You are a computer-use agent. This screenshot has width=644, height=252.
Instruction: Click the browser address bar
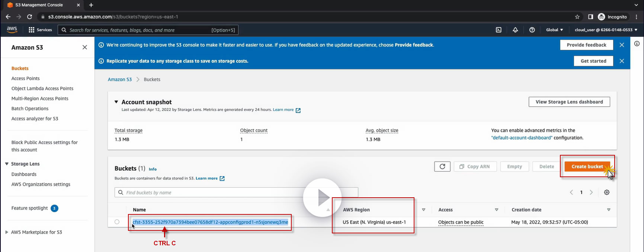point(305,17)
